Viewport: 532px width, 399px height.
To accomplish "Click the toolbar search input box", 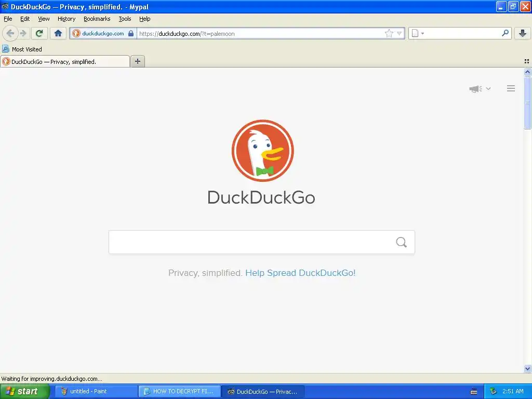I will (463, 33).
